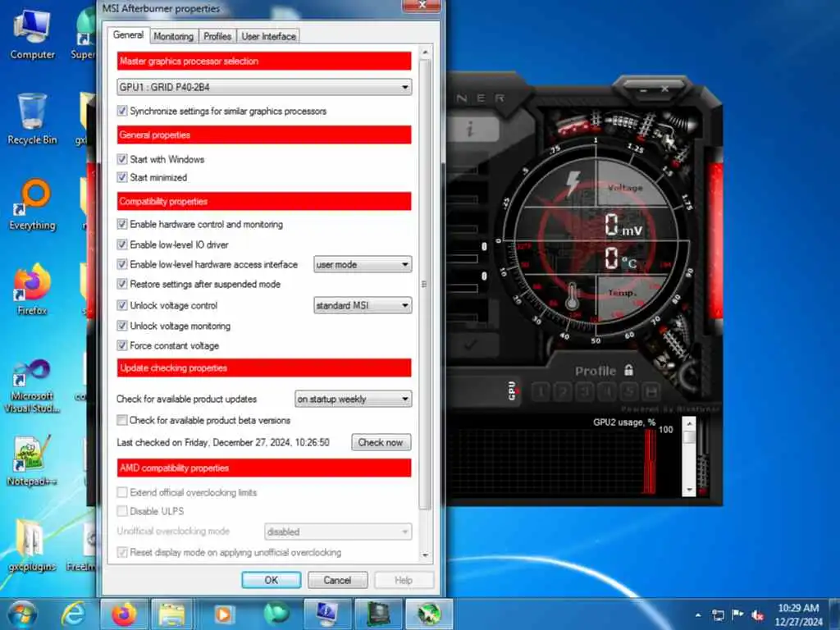This screenshot has height=630, width=840.
Task: Click the GPU selector button in Afterburner
Action: tap(512, 391)
